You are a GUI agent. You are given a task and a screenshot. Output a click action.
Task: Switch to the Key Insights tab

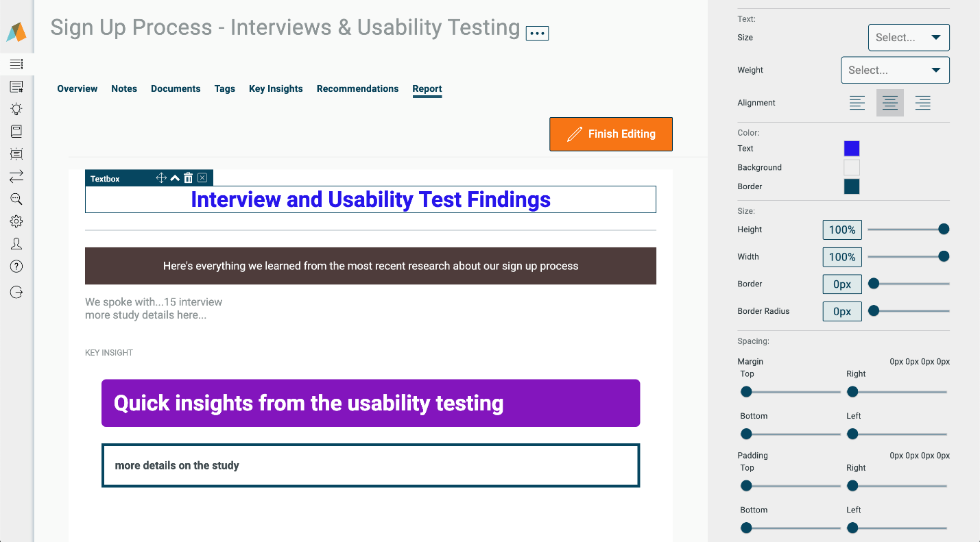click(276, 88)
